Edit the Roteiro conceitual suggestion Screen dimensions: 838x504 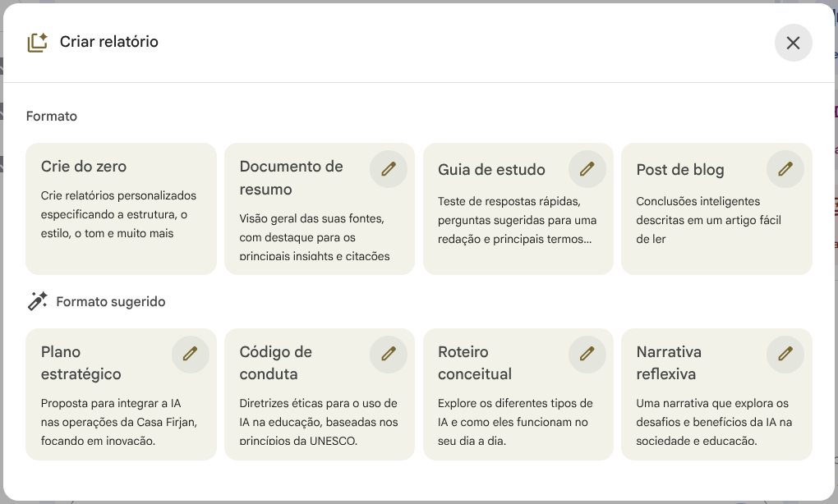coord(587,354)
